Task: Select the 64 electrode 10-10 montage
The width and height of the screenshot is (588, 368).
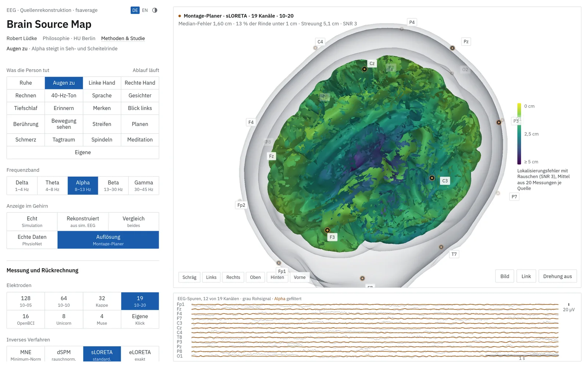Action: [64, 301]
